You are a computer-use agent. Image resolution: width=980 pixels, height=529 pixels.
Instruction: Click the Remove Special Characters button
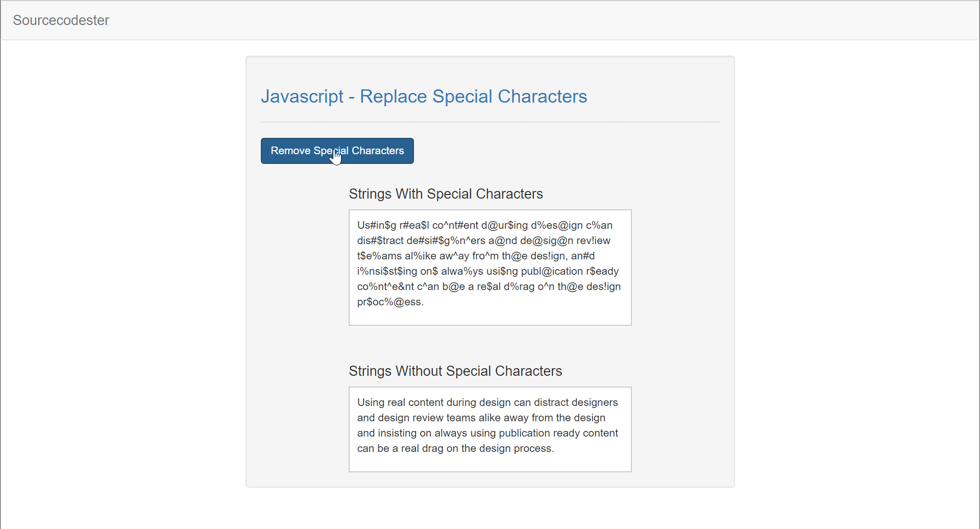[337, 151]
